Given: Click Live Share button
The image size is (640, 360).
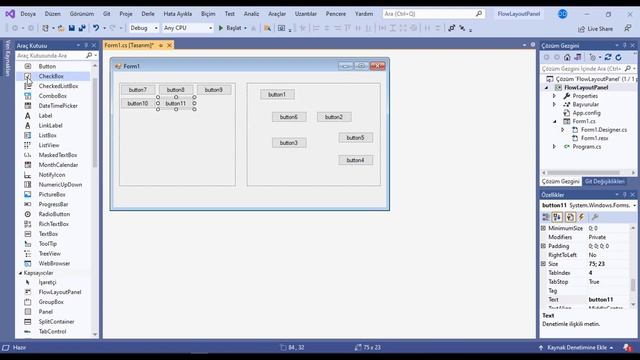Looking at the screenshot, I should [596, 29].
